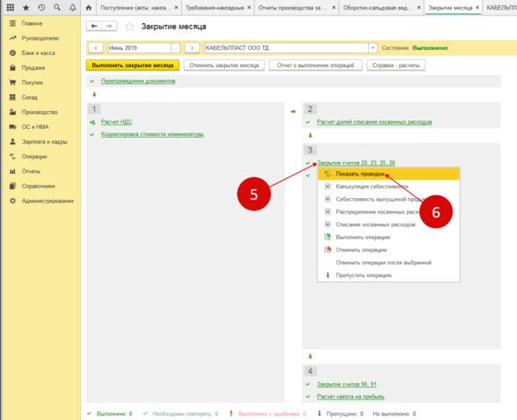The image size is (517, 420).
Task: Switch to Оборотно-сальдовая ведомость tab
Action: (377, 8)
